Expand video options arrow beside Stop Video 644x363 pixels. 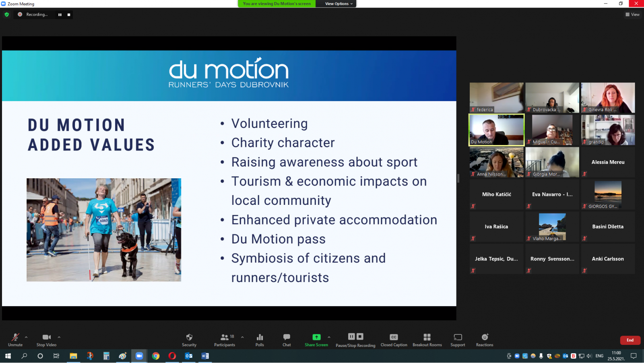tap(59, 337)
